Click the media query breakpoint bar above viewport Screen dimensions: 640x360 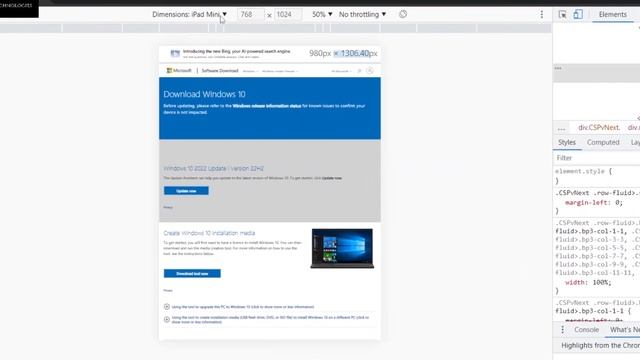(x=276, y=28)
